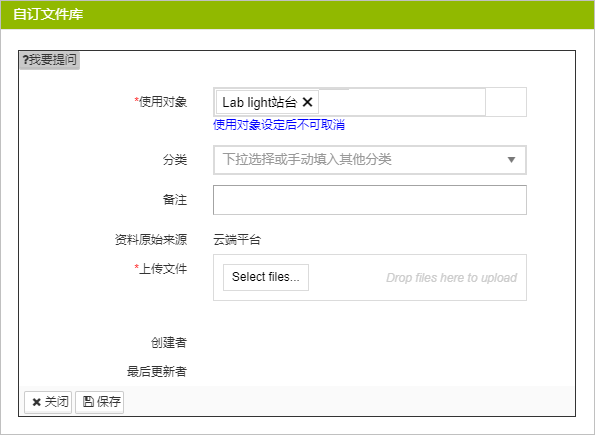This screenshot has height=435, width=595.
Task: Open the ?我要提问 help button
Action: coord(50,60)
